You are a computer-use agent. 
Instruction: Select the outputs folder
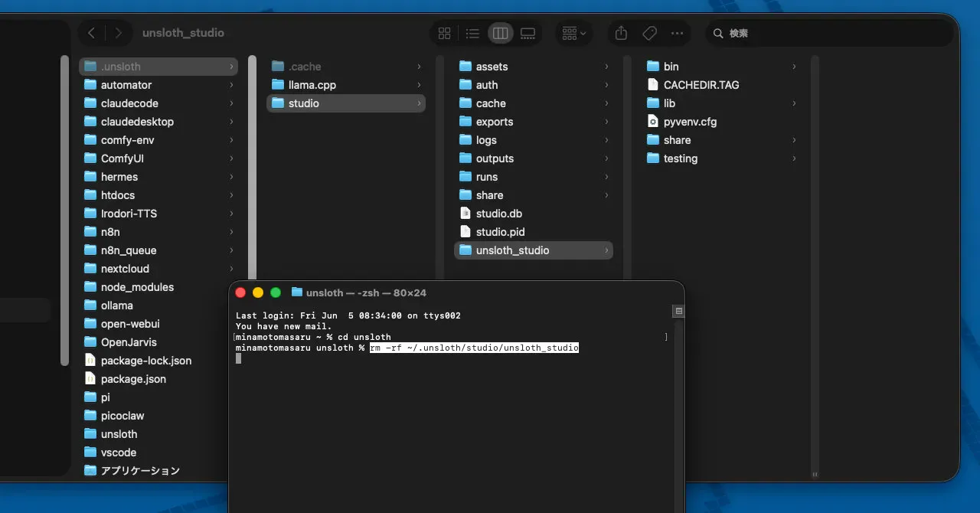[534, 158]
